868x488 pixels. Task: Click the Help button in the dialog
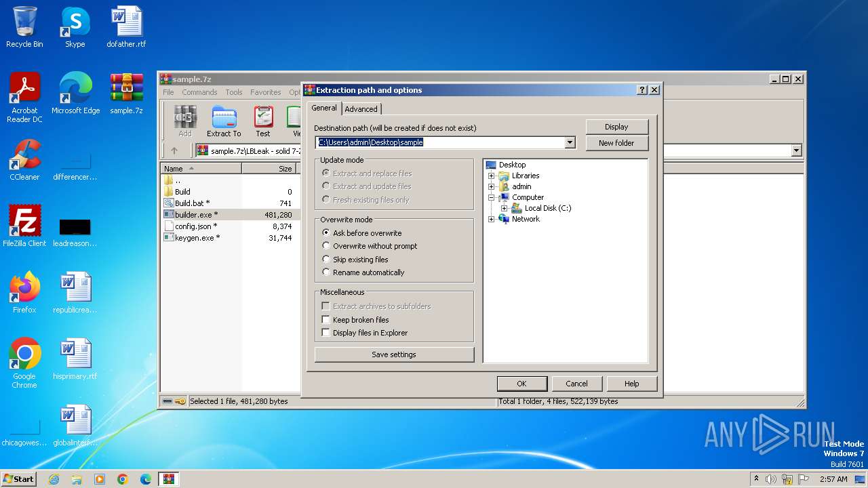tap(631, 384)
